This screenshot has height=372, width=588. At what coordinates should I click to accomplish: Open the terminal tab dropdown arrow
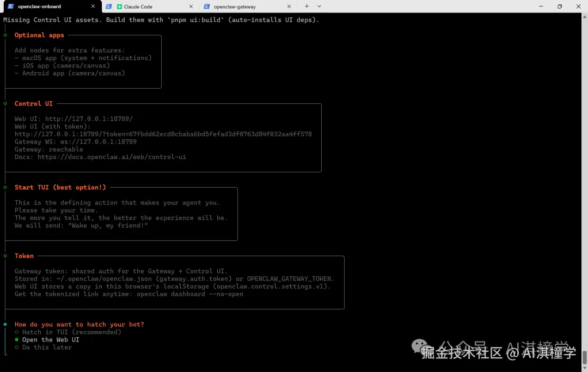[x=319, y=7]
